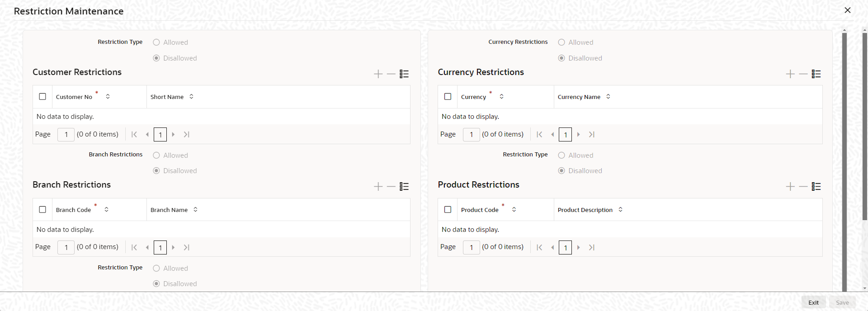Click the Save button

point(842,302)
